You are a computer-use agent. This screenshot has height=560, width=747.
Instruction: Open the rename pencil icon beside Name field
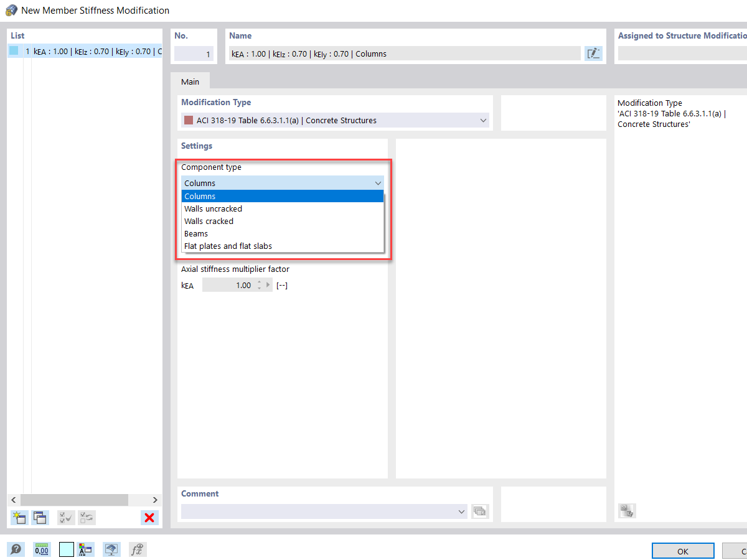(x=593, y=54)
